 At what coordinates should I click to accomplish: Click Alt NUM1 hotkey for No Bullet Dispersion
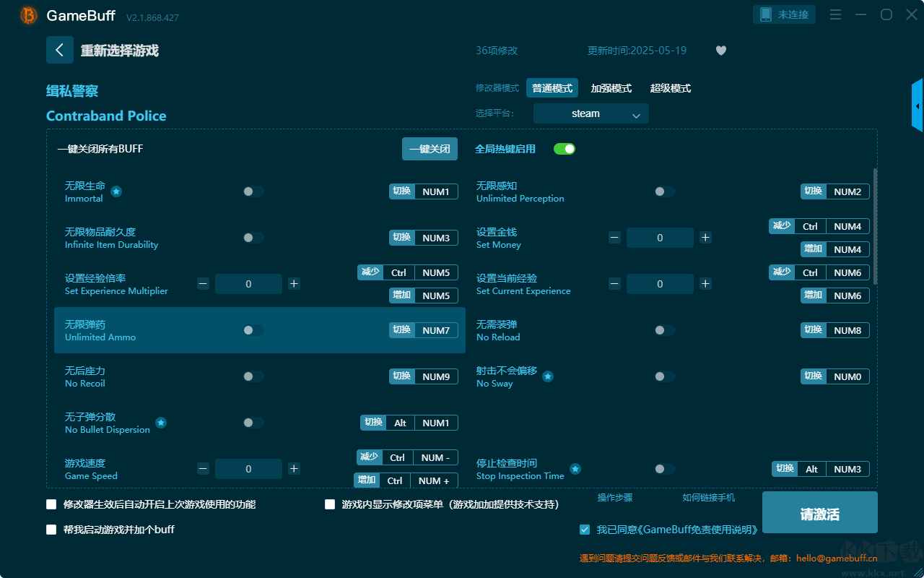409,423
